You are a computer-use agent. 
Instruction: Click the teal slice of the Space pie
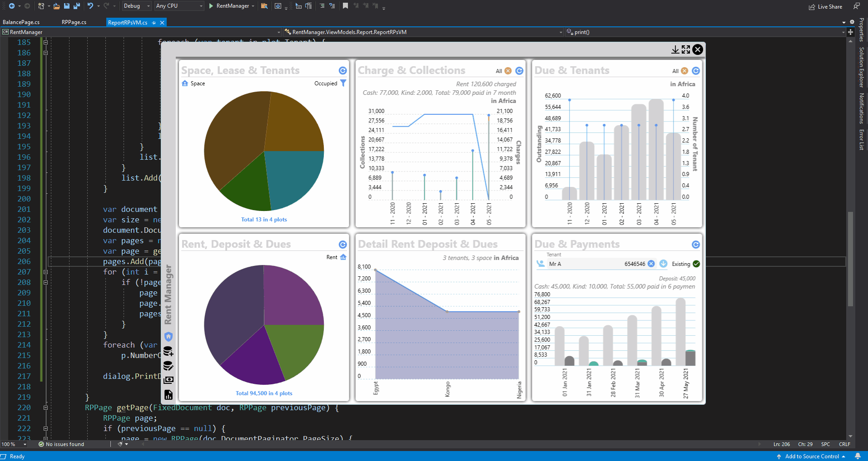tap(293, 177)
